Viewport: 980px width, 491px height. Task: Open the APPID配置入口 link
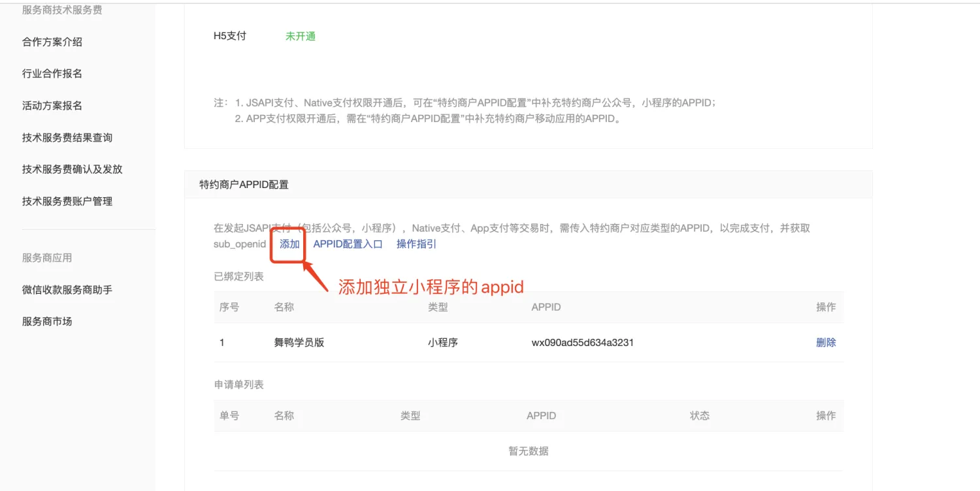(348, 244)
